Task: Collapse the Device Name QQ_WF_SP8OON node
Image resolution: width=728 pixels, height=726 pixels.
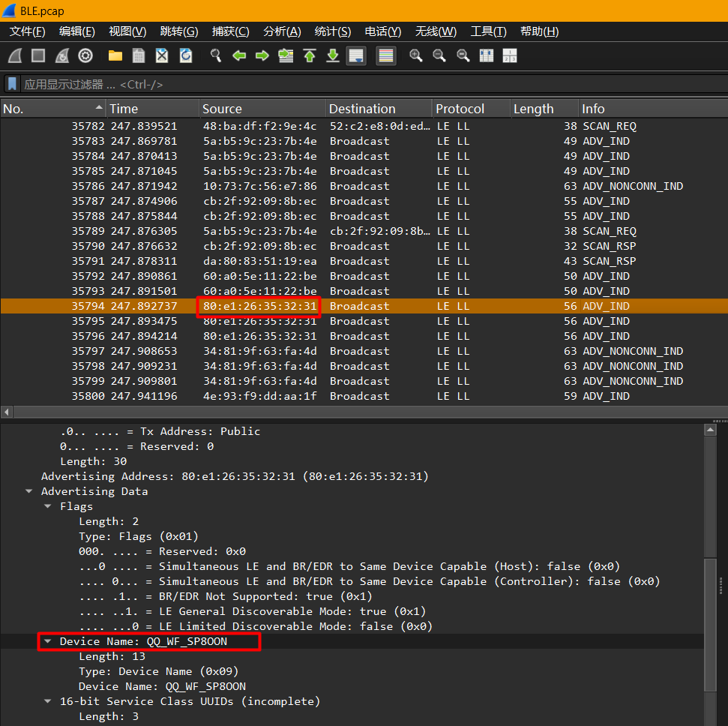Action: pos(49,641)
